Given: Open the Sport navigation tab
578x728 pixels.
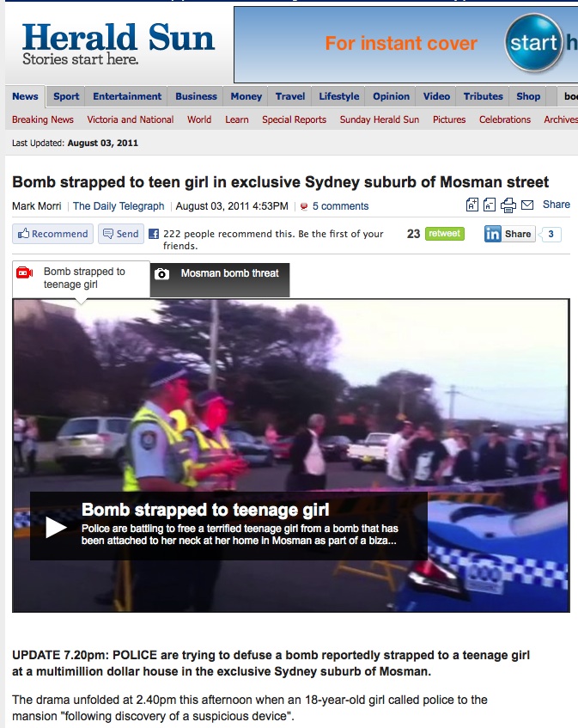Looking at the screenshot, I should [x=66, y=97].
